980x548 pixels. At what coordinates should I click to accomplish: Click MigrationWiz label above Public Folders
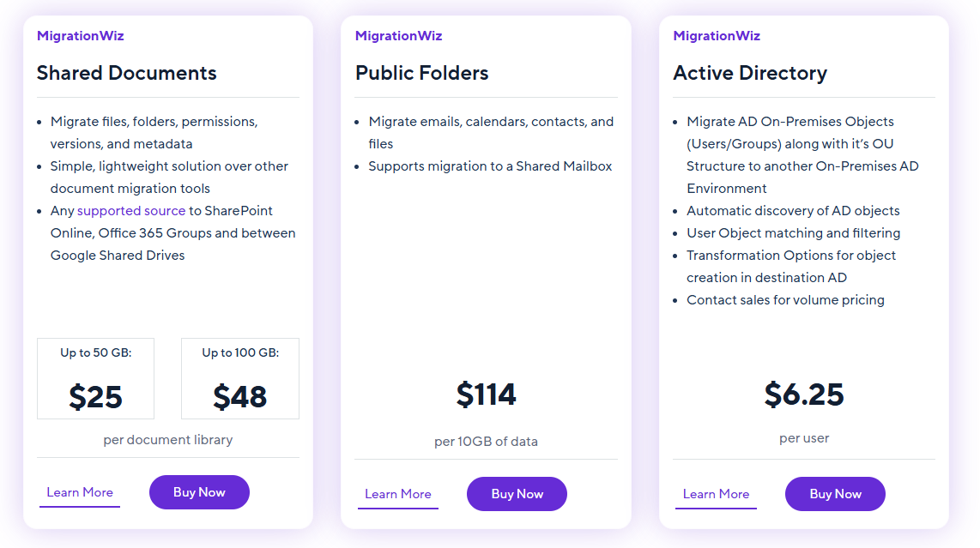click(x=398, y=36)
